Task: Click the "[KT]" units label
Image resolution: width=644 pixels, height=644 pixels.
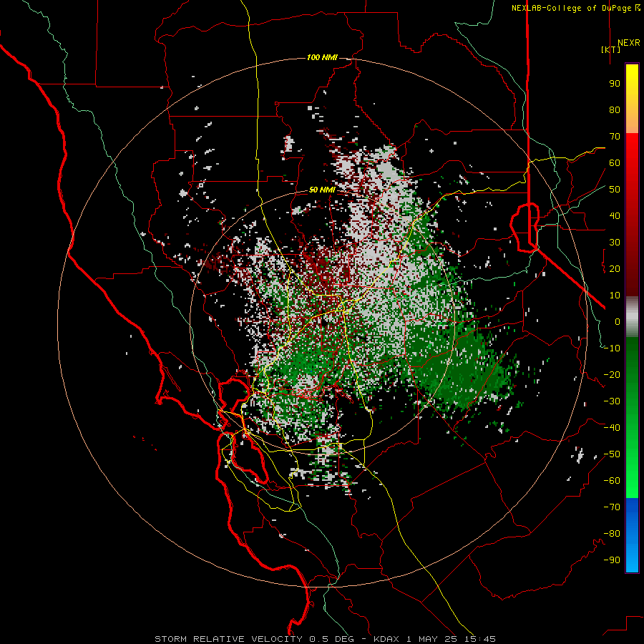Action: [x=611, y=49]
